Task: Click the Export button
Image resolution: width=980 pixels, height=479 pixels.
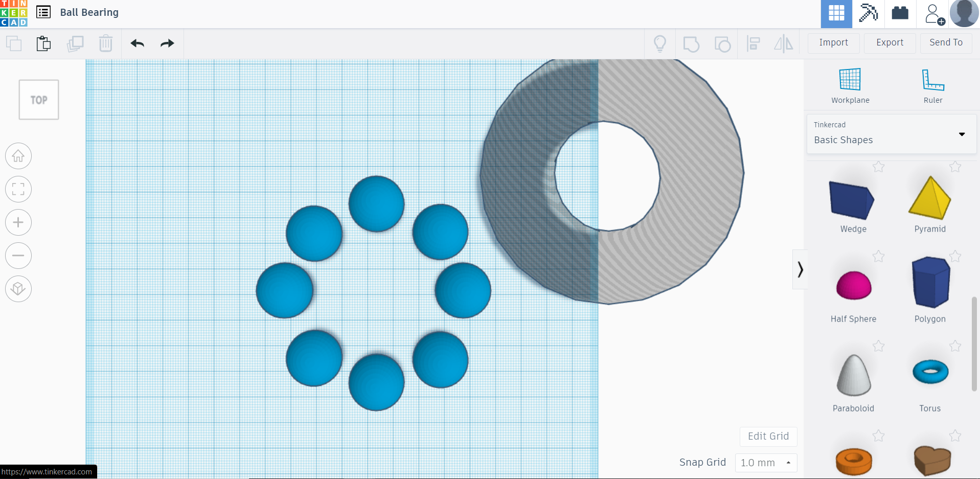Action: pos(890,43)
